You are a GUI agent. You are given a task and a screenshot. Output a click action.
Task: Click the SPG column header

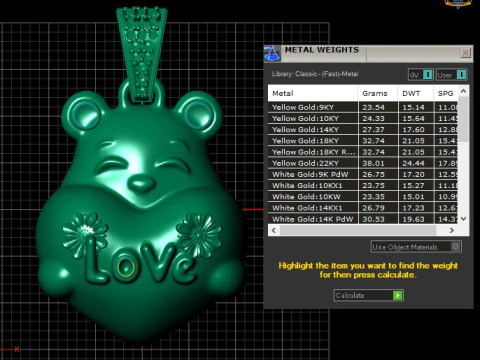tap(446, 93)
